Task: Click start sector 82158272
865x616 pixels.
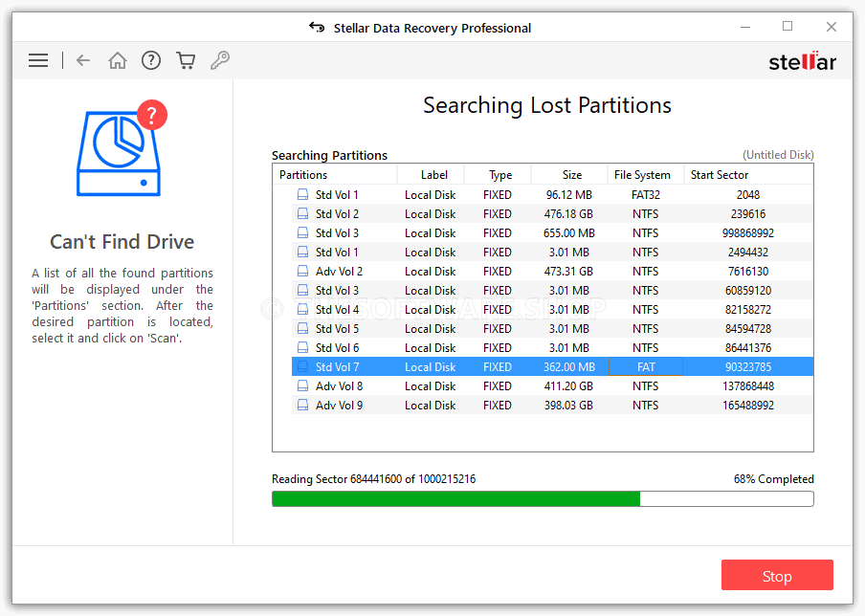Action: [748, 309]
